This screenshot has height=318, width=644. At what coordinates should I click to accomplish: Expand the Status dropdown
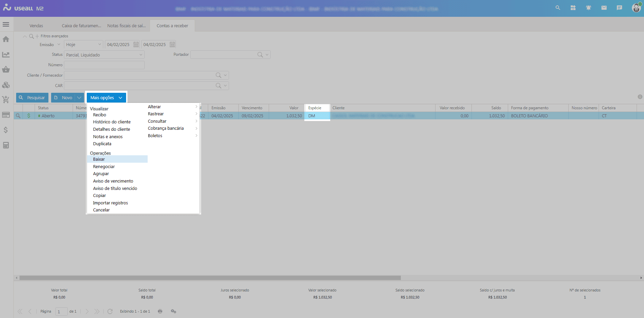click(x=141, y=55)
